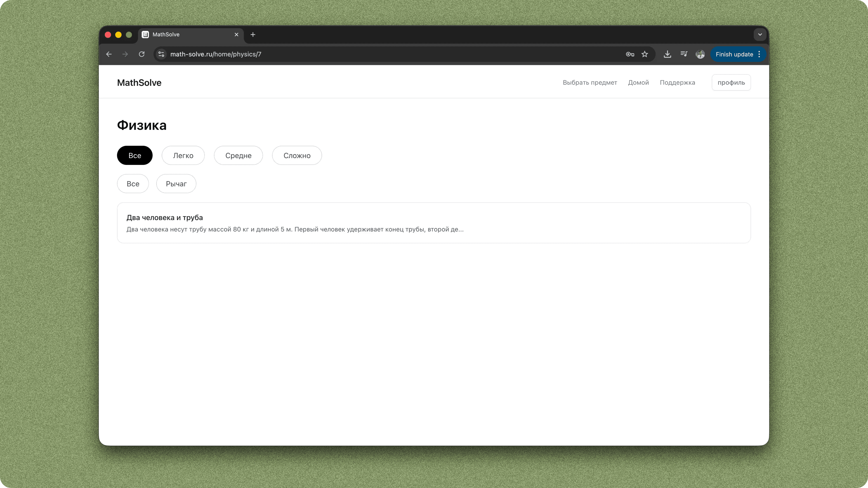The width and height of the screenshot is (868, 488).
Task: Click the user profile avatar icon
Action: pos(700,54)
